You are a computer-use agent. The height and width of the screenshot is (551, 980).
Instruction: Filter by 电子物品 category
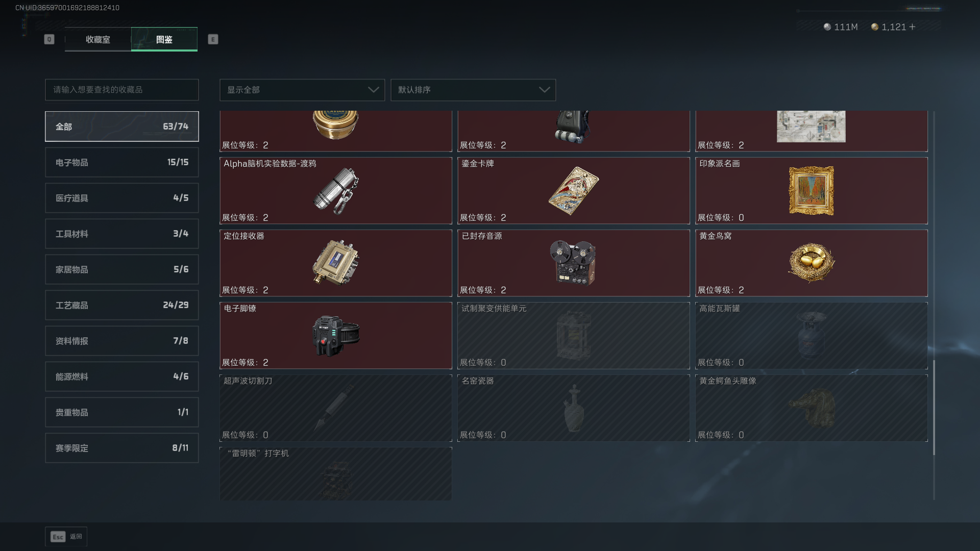pyautogui.click(x=122, y=162)
